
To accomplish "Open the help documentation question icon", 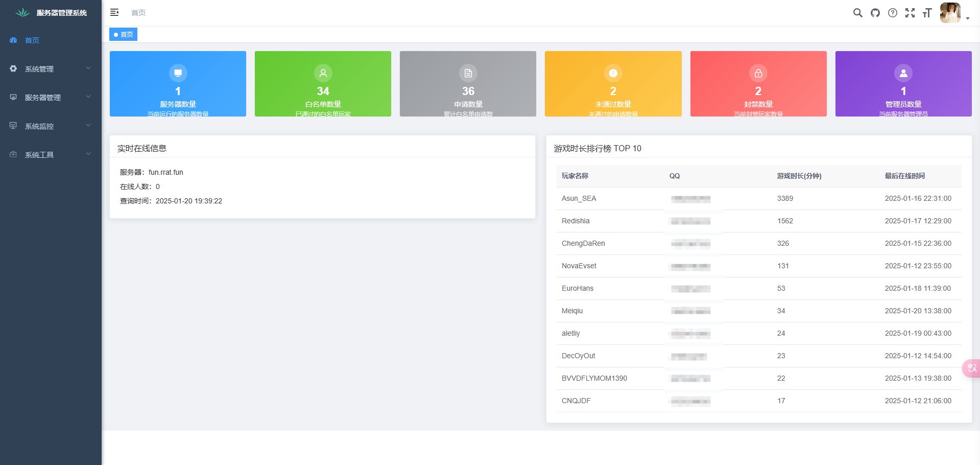I will pos(893,13).
